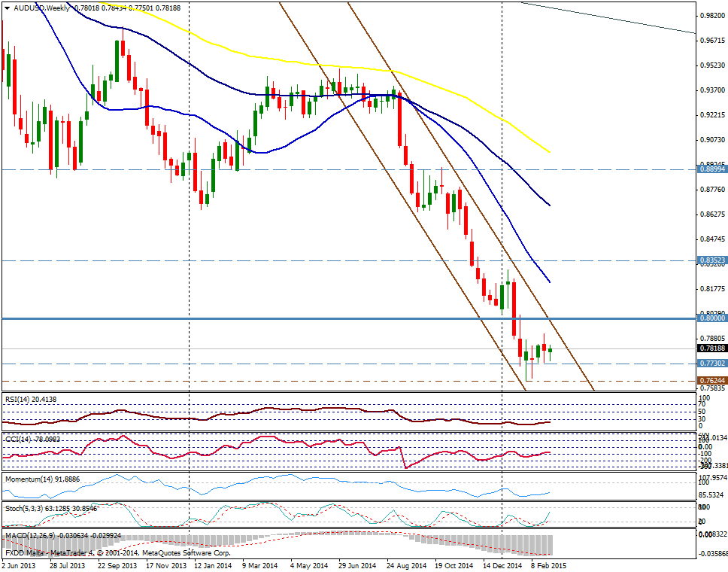Image resolution: width=728 pixels, height=572 pixels.
Task: Click the AUDUSD,Weekly chart title label
Action: [x=39, y=8]
